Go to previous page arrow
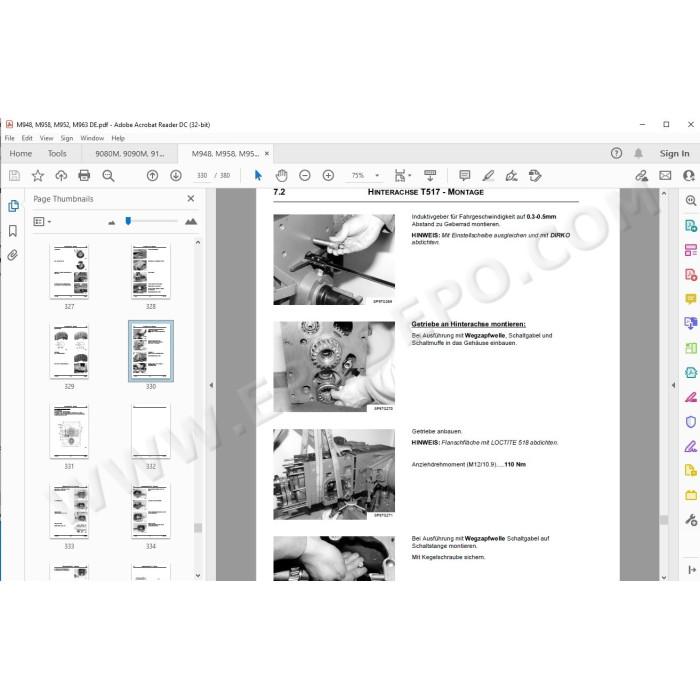The image size is (700, 700). click(x=152, y=175)
